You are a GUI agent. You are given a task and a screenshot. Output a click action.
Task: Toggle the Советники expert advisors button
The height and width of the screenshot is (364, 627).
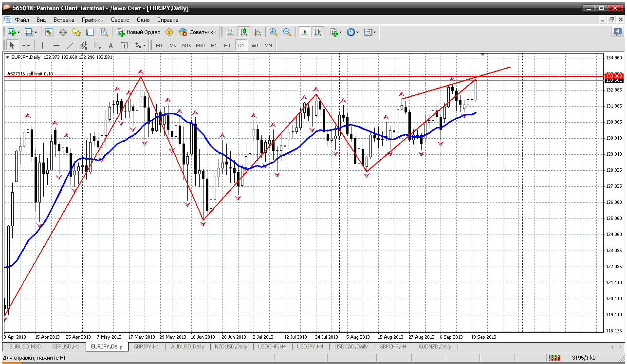coord(198,32)
